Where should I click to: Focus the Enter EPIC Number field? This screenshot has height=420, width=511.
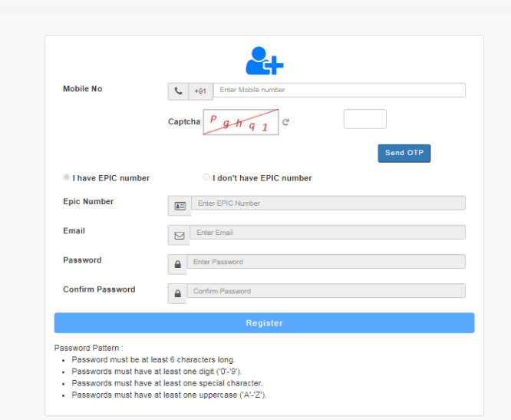(x=328, y=203)
